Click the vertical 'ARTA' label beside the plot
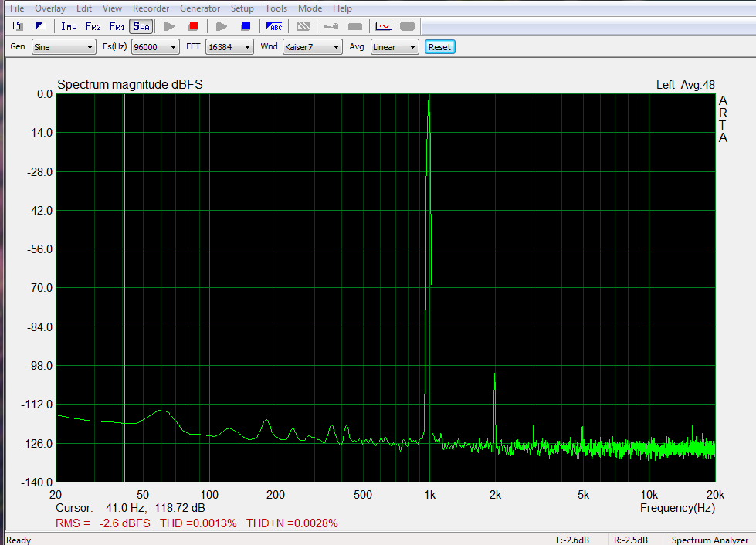The image size is (756, 545). click(x=723, y=119)
